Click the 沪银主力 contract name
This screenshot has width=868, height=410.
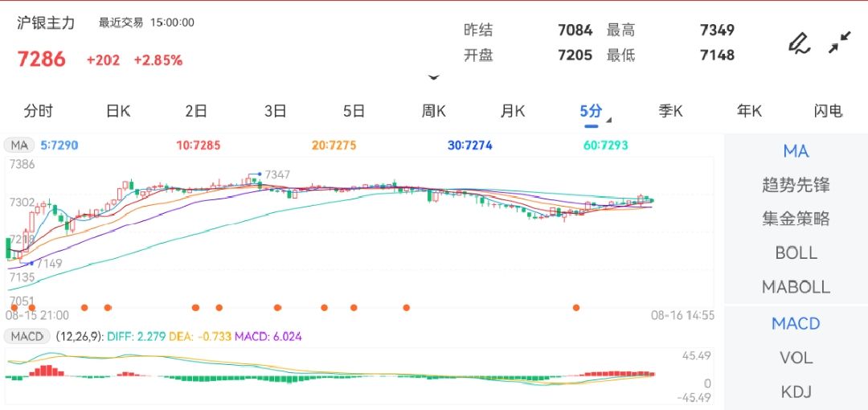click(46, 23)
